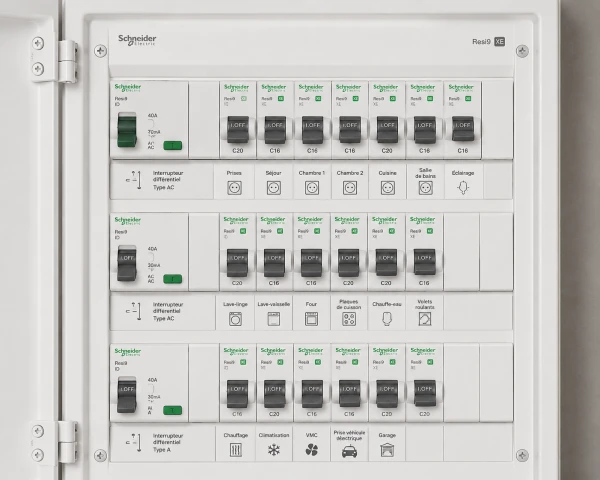Click the water heater icon under Chauffe-eau
The height and width of the screenshot is (480, 600).
pyautogui.click(x=387, y=318)
